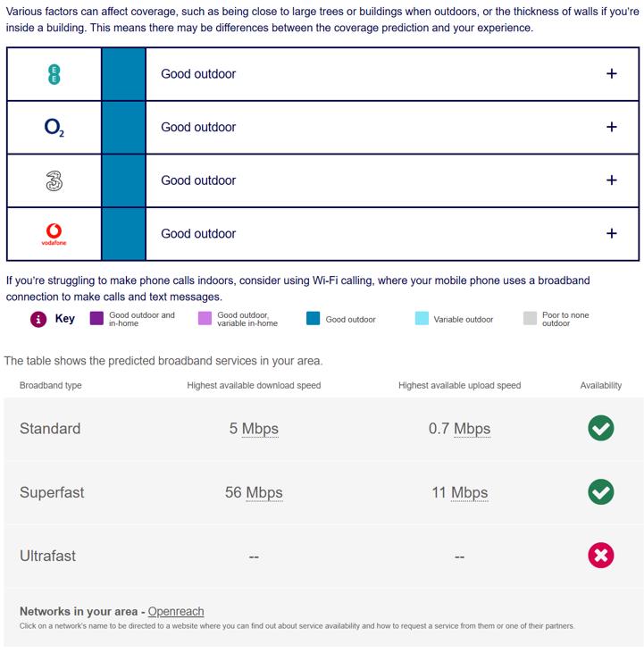The width and height of the screenshot is (644, 653).
Task: Expand the O2 coverage details
Action: click(x=611, y=128)
